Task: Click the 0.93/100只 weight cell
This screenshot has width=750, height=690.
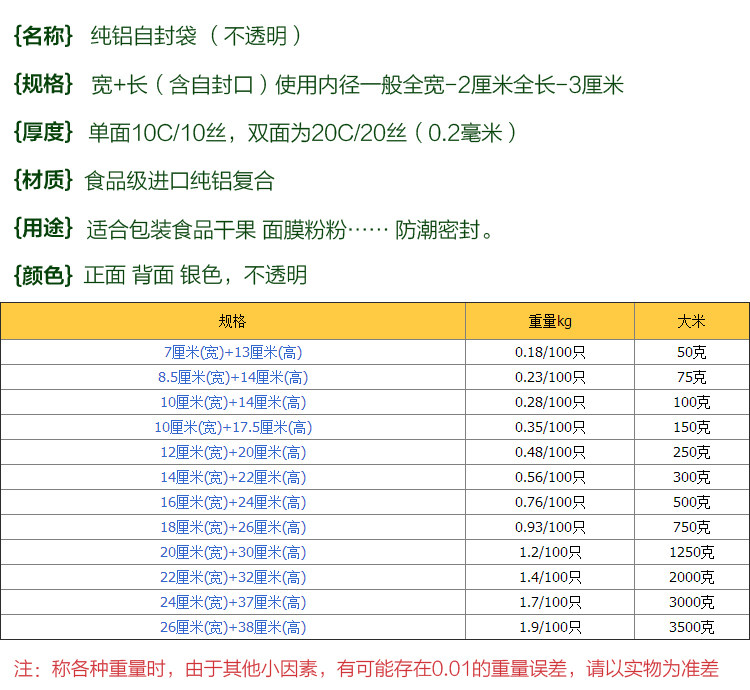Action: pos(550,527)
